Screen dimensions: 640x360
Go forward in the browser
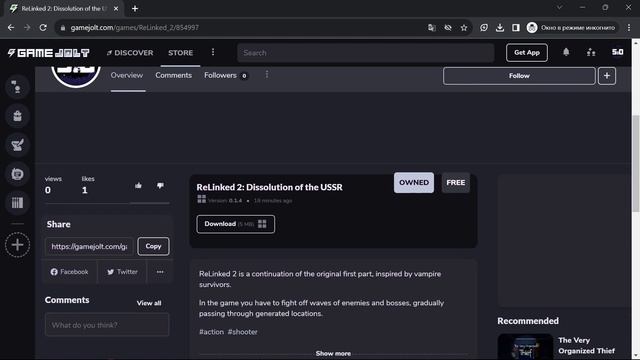pos(27,27)
